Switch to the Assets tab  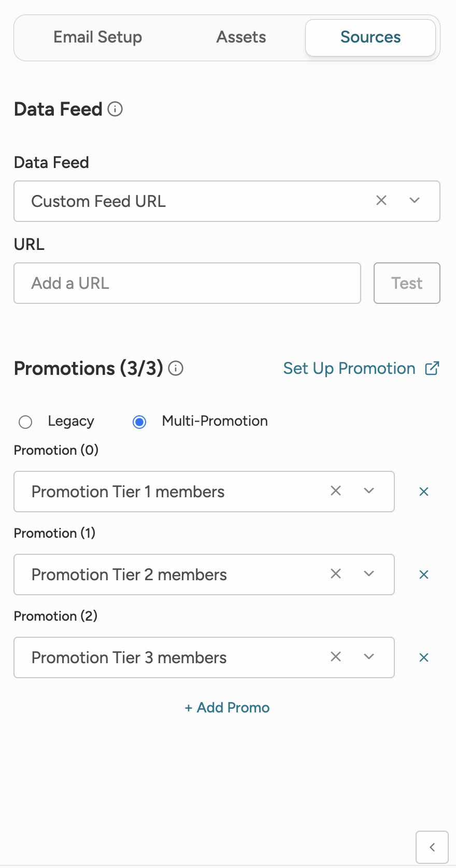pyautogui.click(x=241, y=37)
